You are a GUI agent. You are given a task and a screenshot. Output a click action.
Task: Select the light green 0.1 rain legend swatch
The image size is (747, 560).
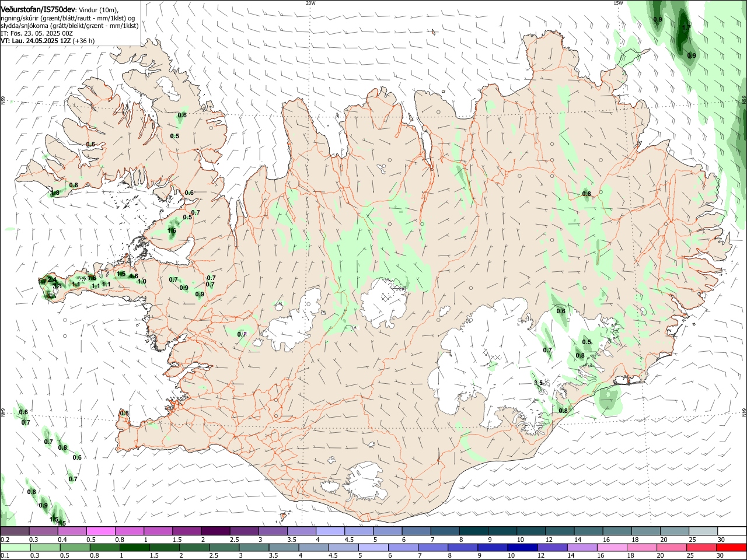coord(15,548)
